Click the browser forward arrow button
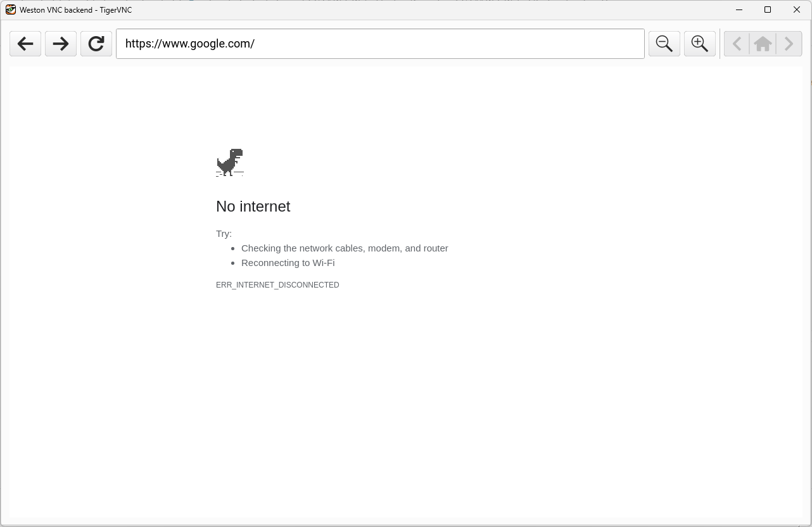 coord(61,44)
